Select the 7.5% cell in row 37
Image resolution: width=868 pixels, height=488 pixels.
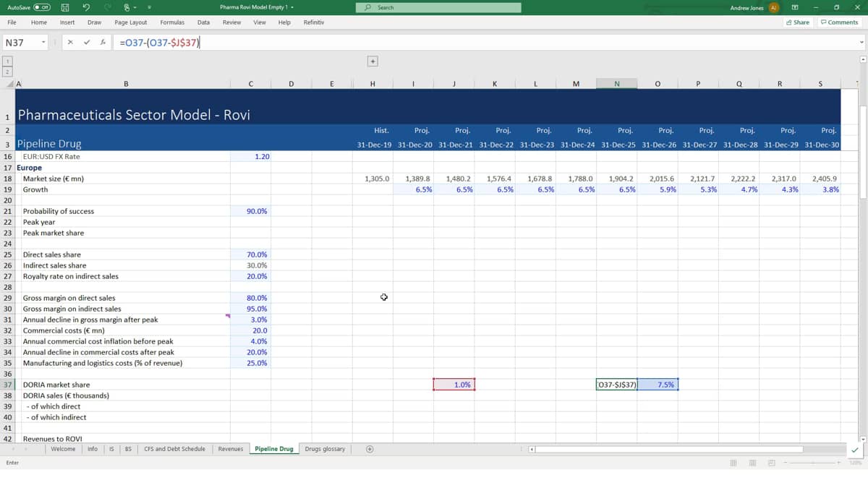click(x=658, y=385)
